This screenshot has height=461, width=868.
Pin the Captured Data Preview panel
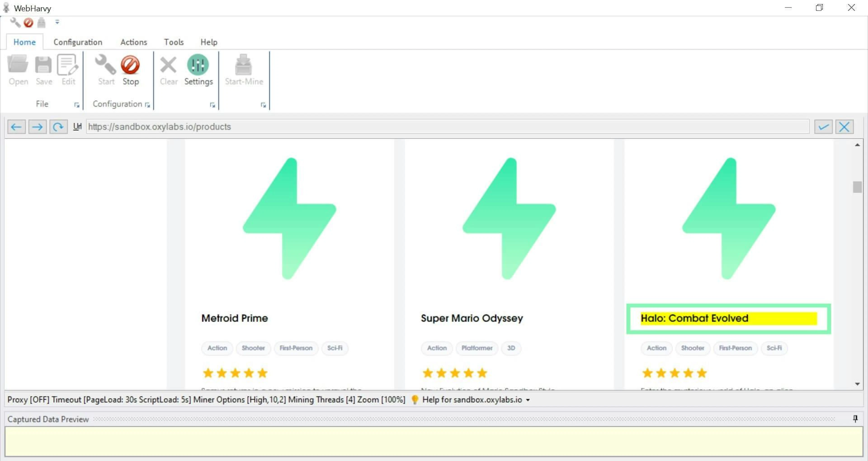[855, 419]
